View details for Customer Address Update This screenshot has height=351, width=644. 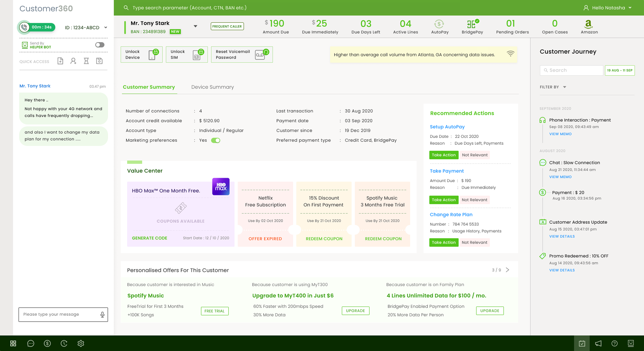(x=562, y=236)
